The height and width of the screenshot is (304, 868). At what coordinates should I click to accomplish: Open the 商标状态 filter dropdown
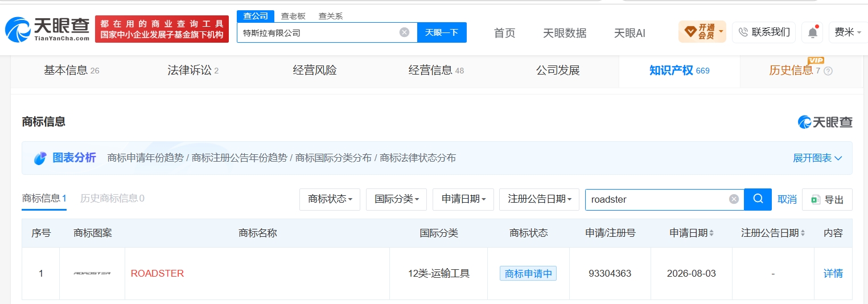330,199
